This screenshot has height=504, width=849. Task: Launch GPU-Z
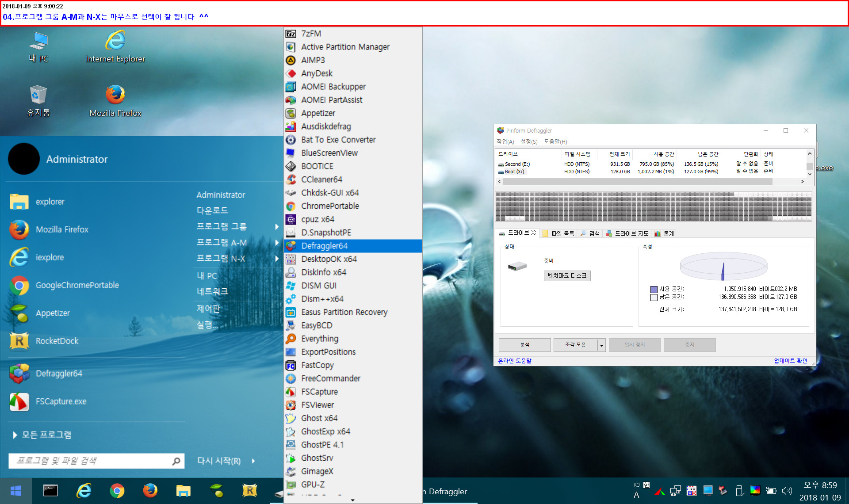(352, 485)
